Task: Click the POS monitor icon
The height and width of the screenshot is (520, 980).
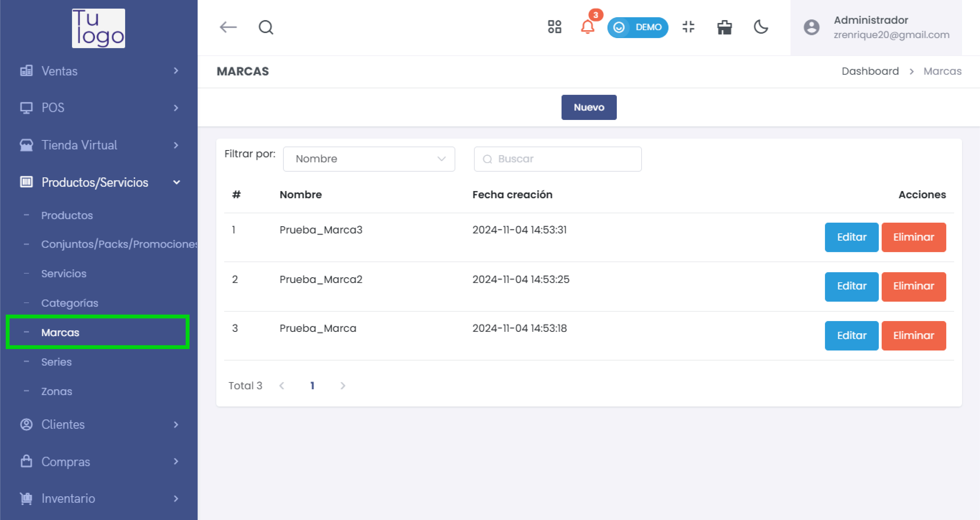Action: pos(26,108)
